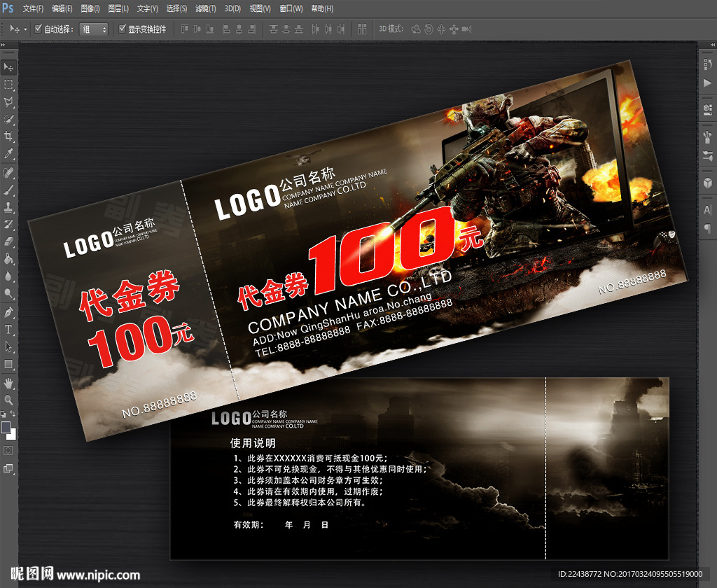Open the 3D(D) menu
Screen dimensions: 717x588
[232, 8]
